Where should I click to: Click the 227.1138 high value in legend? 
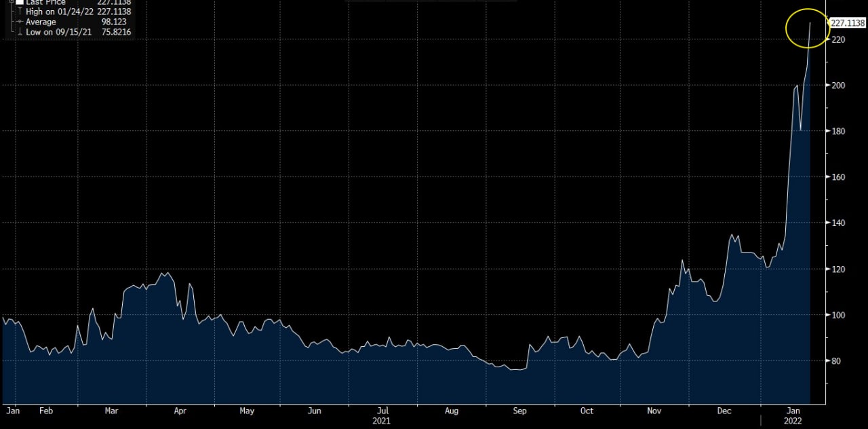(114, 12)
